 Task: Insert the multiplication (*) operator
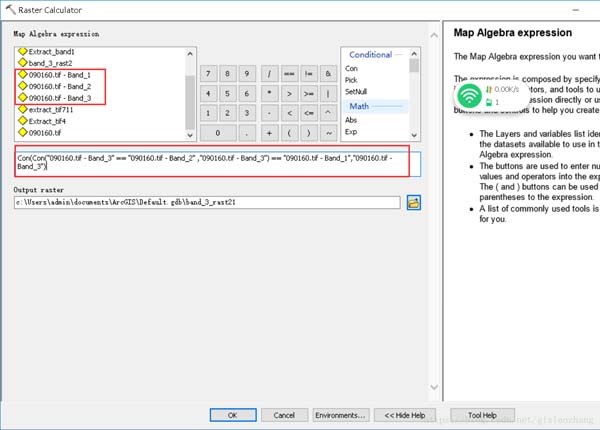[x=269, y=93]
